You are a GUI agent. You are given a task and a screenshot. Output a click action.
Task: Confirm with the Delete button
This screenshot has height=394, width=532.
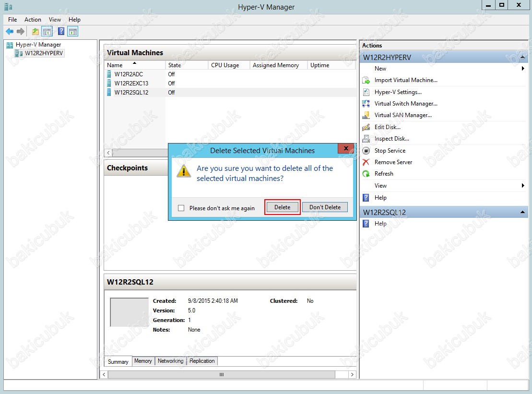click(x=282, y=207)
